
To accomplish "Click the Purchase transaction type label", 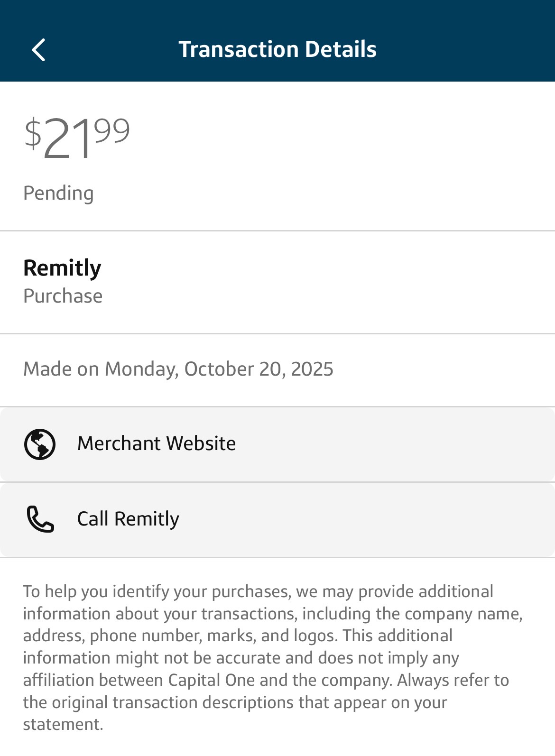I will 63,296.
